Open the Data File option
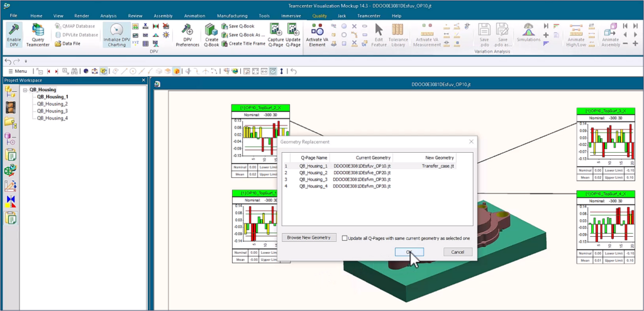This screenshot has height=311, width=644. point(68,43)
